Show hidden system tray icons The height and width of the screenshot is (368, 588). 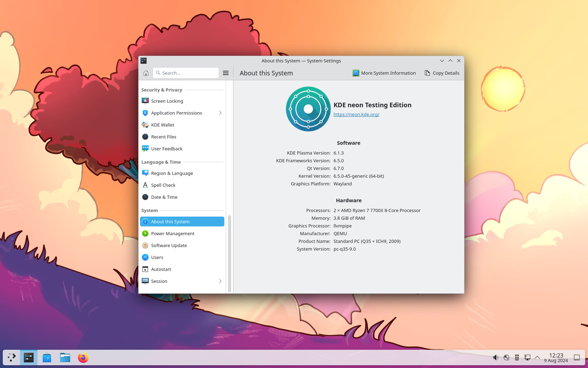(x=537, y=357)
